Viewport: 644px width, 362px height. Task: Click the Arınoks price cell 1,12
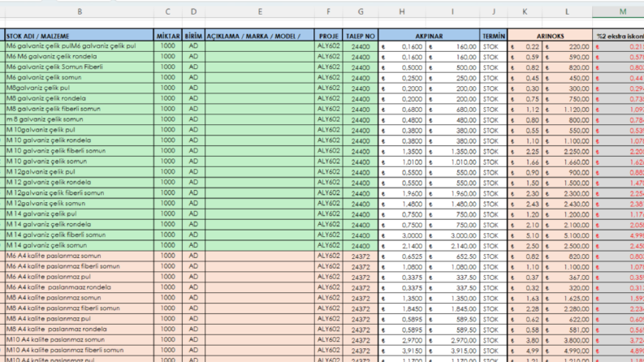coord(525,110)
